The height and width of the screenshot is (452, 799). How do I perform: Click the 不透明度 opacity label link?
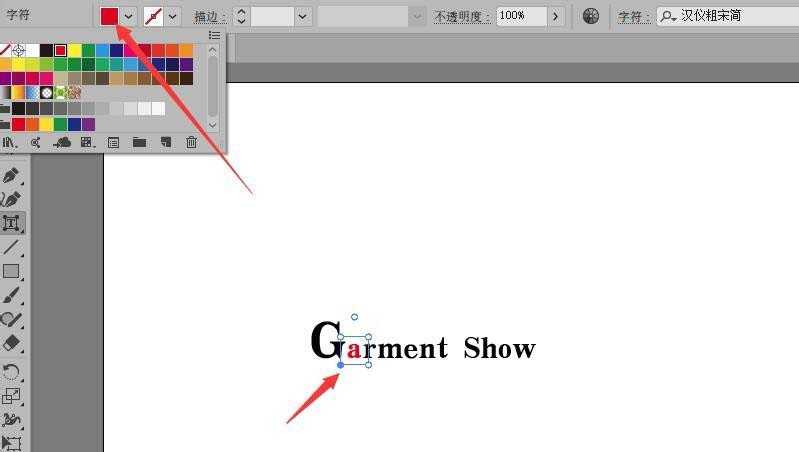tap(461, 16)
